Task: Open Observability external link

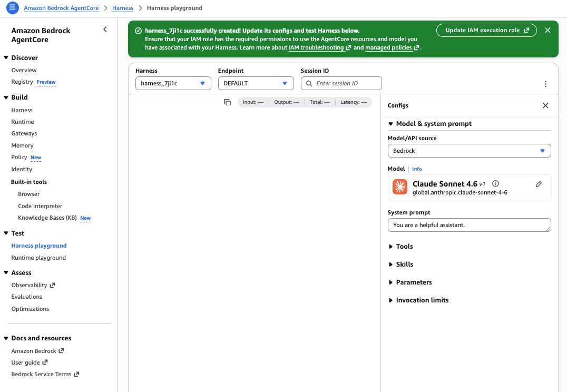Action: pyautogui.click(x=33, y=285)
